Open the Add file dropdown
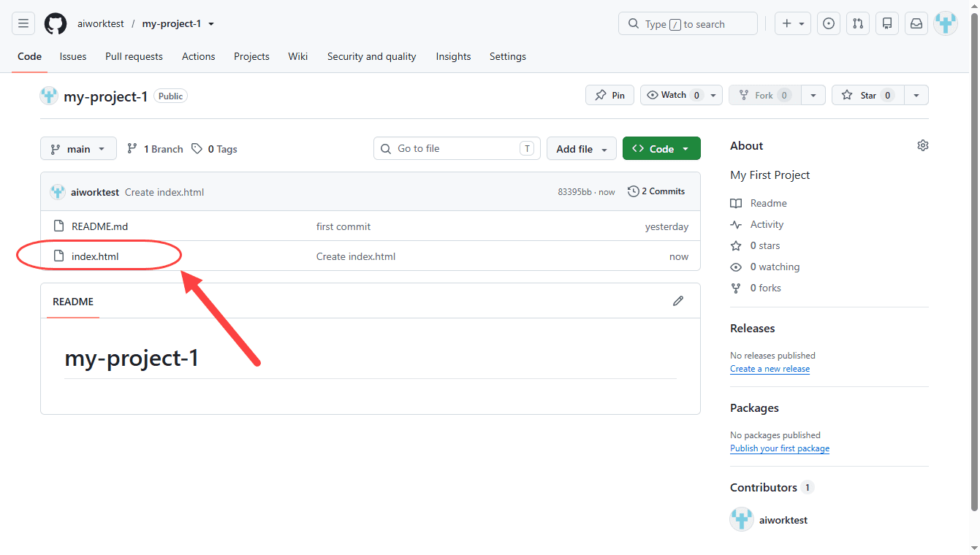The image size is (980, 555). tap(582, 149)
